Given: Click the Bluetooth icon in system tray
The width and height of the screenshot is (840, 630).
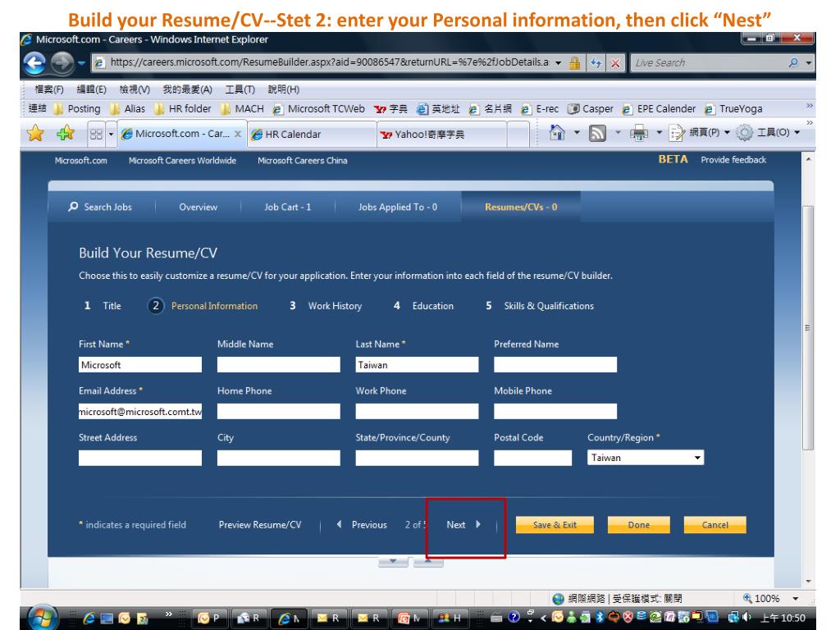Looking at the screenshot, I should pos(600,618).
